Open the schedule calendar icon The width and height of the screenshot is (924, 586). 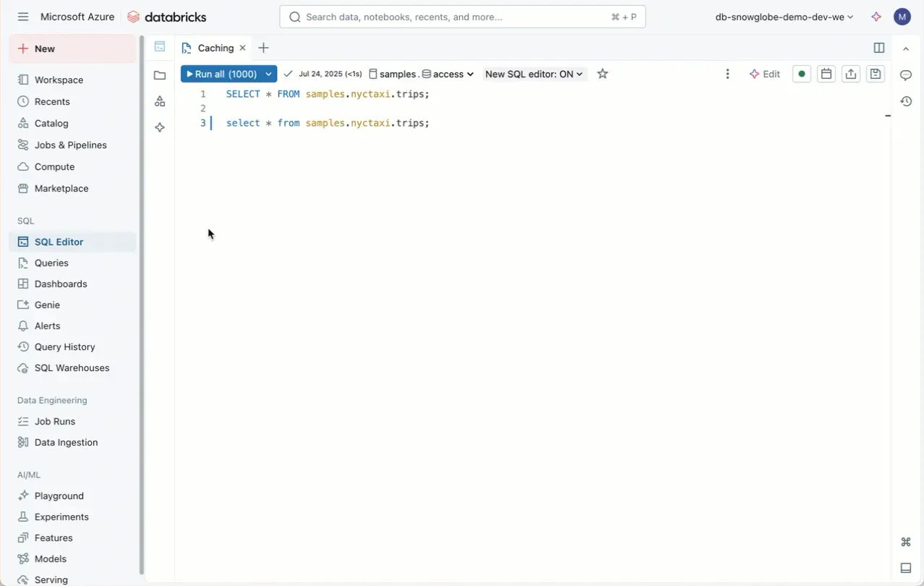826,74
